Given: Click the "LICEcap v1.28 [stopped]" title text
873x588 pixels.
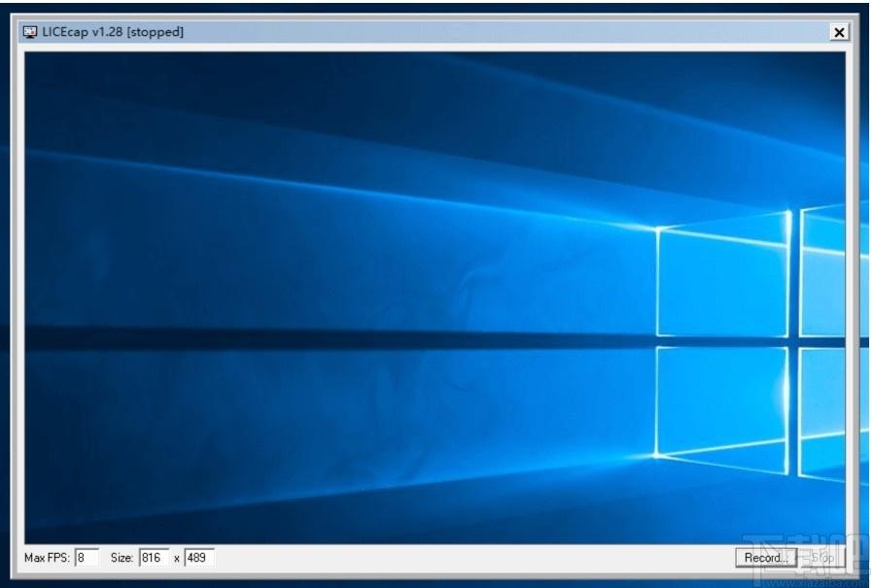Looking at the screenshot, I should tap(113, 32).
